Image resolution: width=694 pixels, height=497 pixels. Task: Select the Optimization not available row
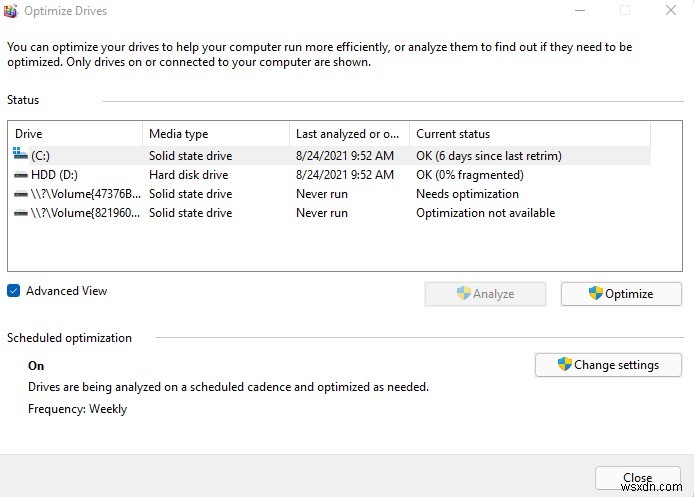tap(485, 213)
